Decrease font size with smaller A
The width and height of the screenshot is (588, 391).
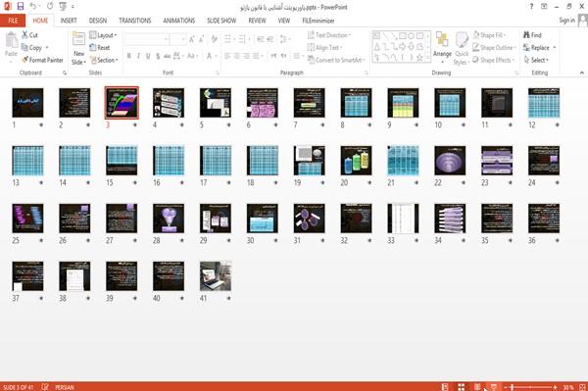click(201, 39)
